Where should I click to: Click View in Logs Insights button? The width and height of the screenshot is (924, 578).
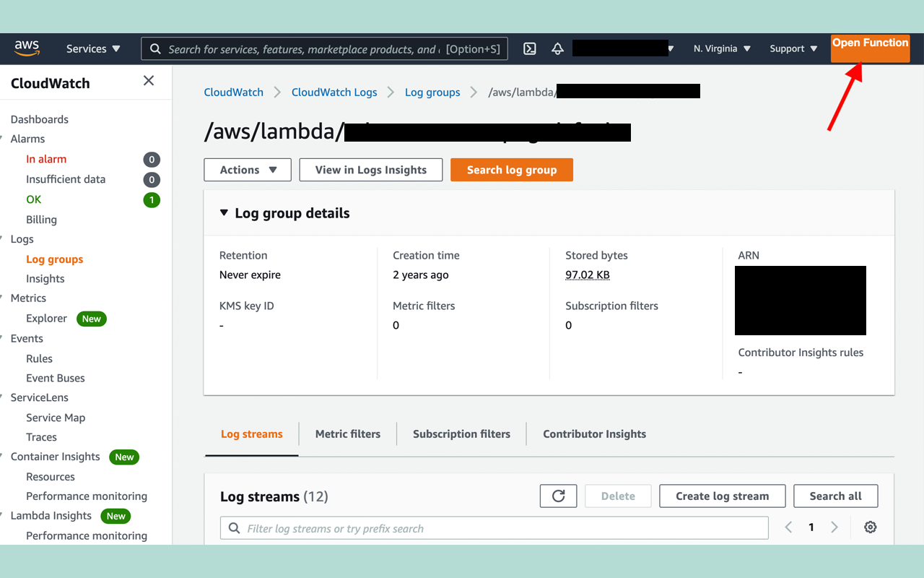(371, 170)
